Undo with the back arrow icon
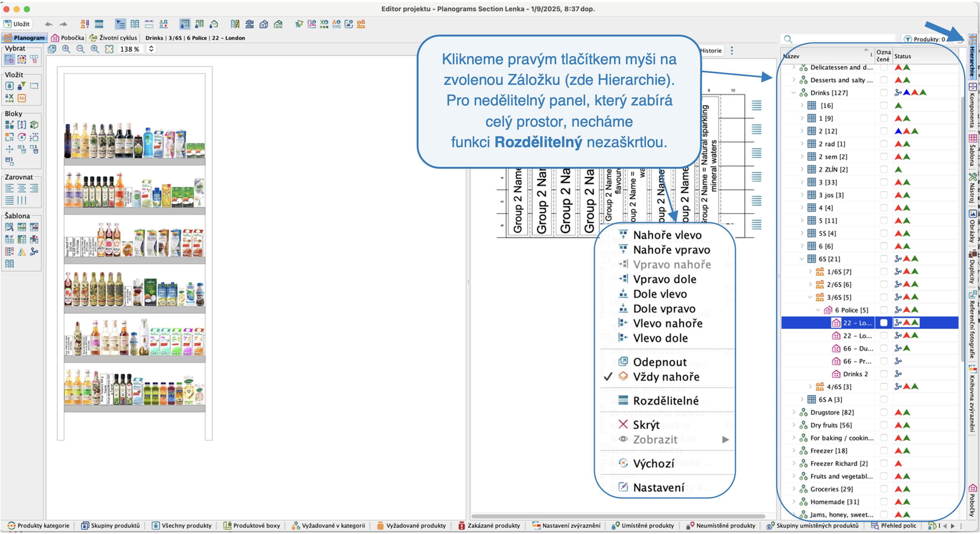This screenshot has height=534, width=980. pos(49,24)
